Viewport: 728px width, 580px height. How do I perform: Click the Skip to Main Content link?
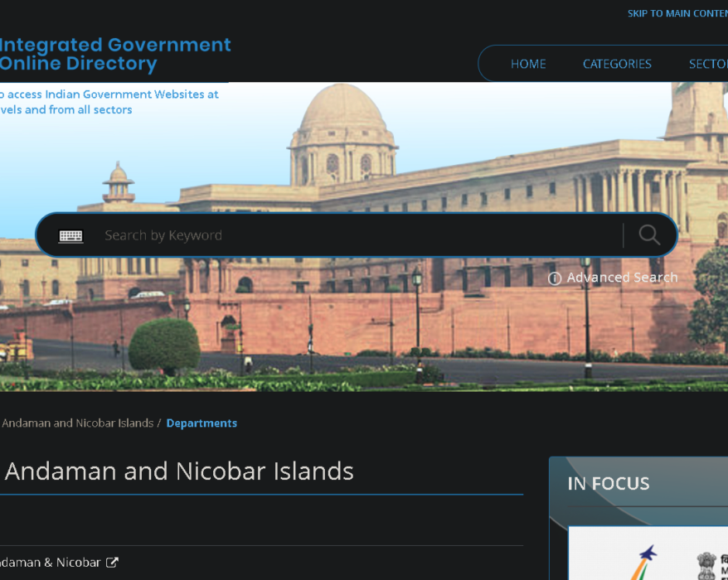tap(677, 13)
